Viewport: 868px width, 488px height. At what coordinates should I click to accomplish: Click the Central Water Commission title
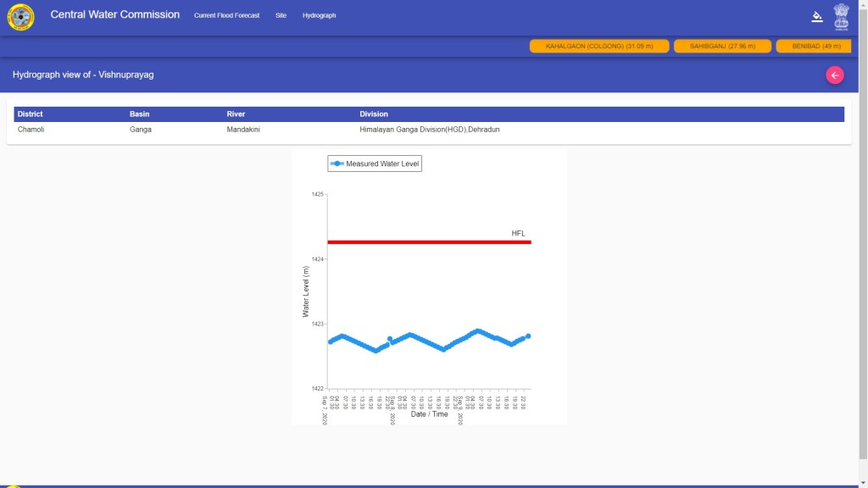tap(114, 15)
